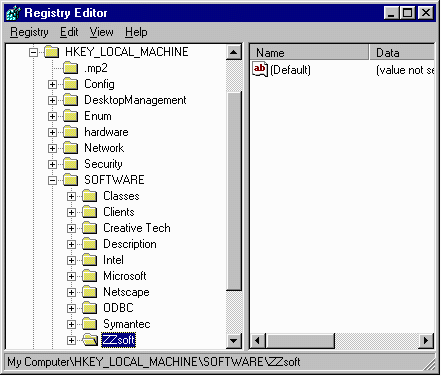
Task: Click the HKEY_LOCAL_MACHINE folder icon
Action: [x=52, y=52]
